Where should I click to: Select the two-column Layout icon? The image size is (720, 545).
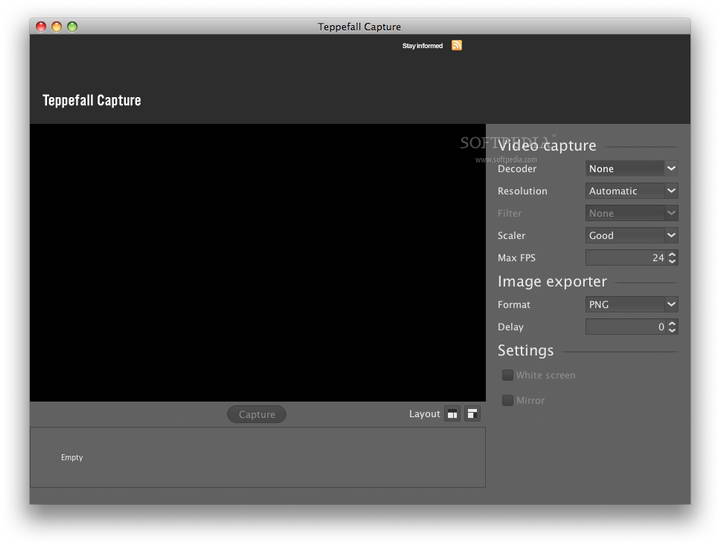(452, 414)
